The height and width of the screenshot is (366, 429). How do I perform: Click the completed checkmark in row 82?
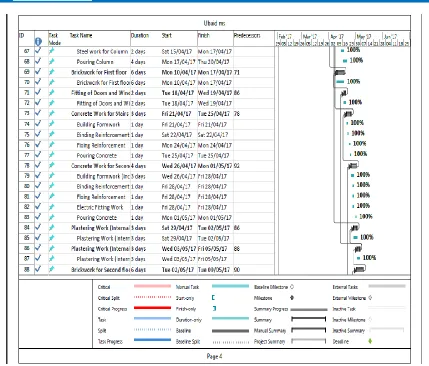click(x=38, y=207)
